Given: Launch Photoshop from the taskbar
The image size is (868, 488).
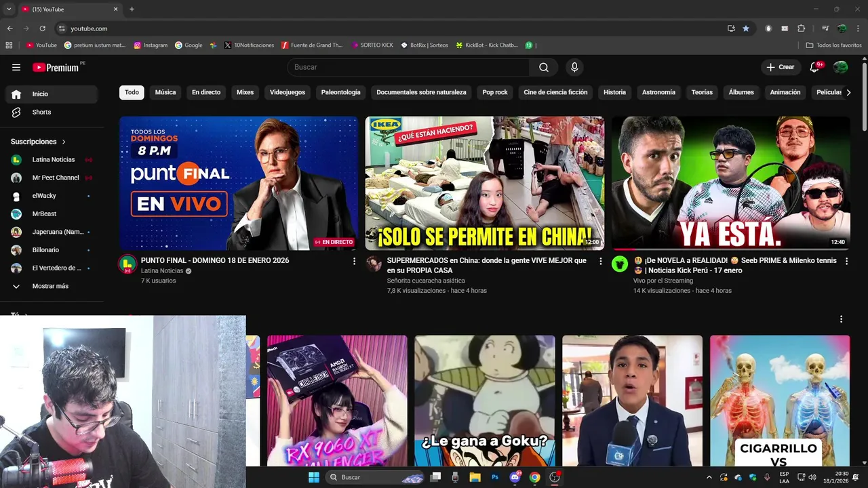Looking at the screenshot, I should click(495, 477).
